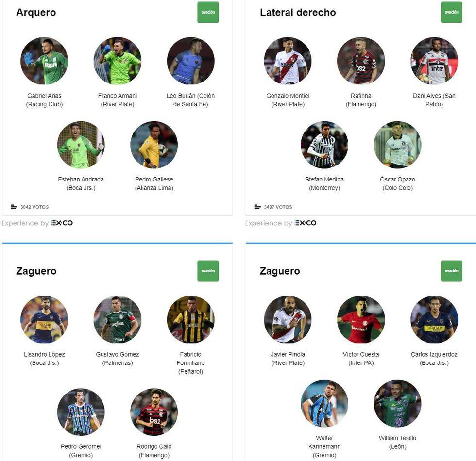
Task: Choose Rafinha (Flamengo) photo
Action: pos(361,61)
